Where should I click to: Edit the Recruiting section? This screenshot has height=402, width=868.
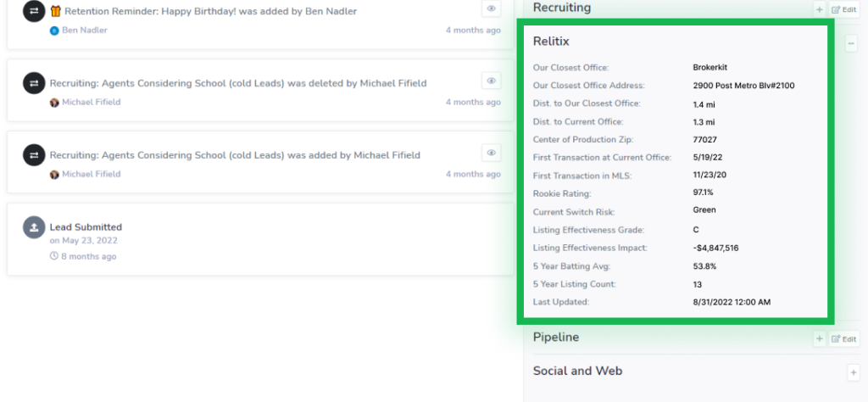pyautogui.click(x=844, y=9)
